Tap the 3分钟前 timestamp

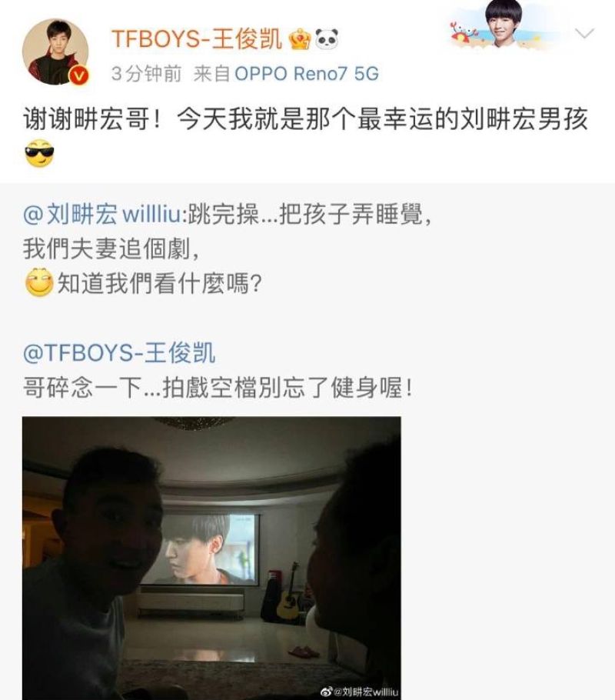click(146, 74)
